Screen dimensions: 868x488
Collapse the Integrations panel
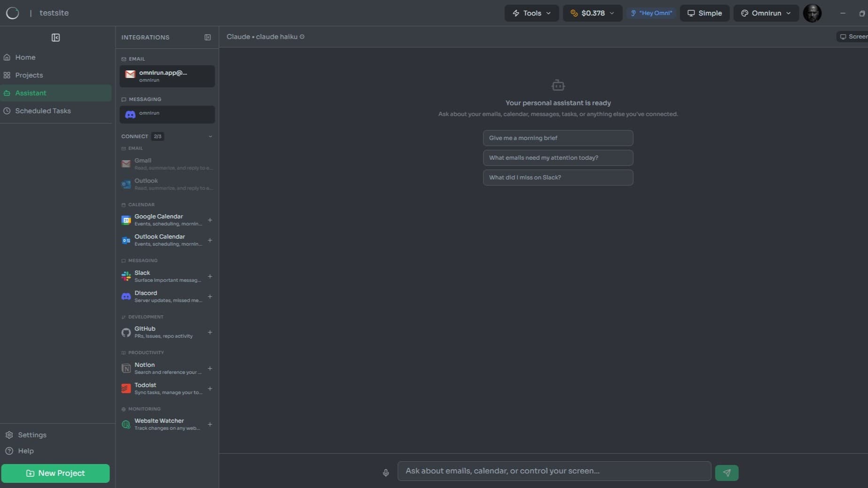pyautogui.click(x=208, y=37)
